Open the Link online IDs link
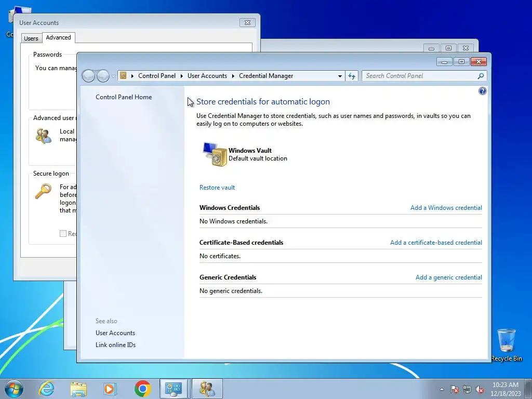Viewport: 532px width, 399px height. [x=115, y=345]
